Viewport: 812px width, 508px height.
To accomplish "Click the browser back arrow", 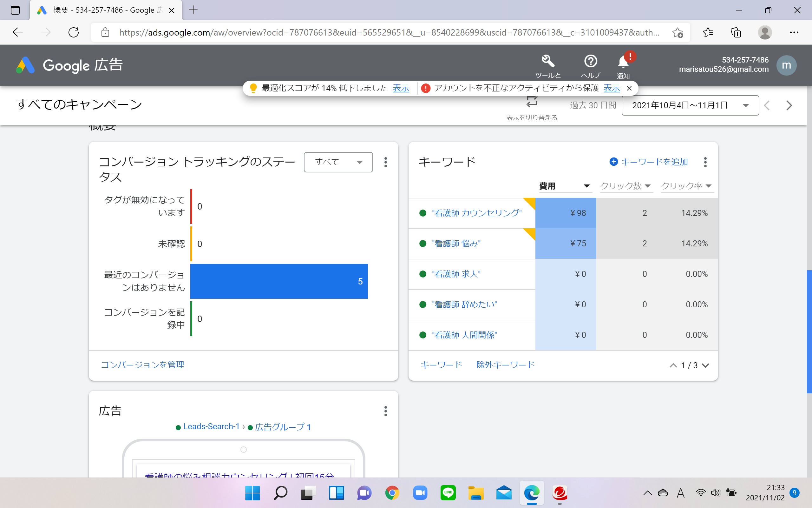I will click(17, 32).
